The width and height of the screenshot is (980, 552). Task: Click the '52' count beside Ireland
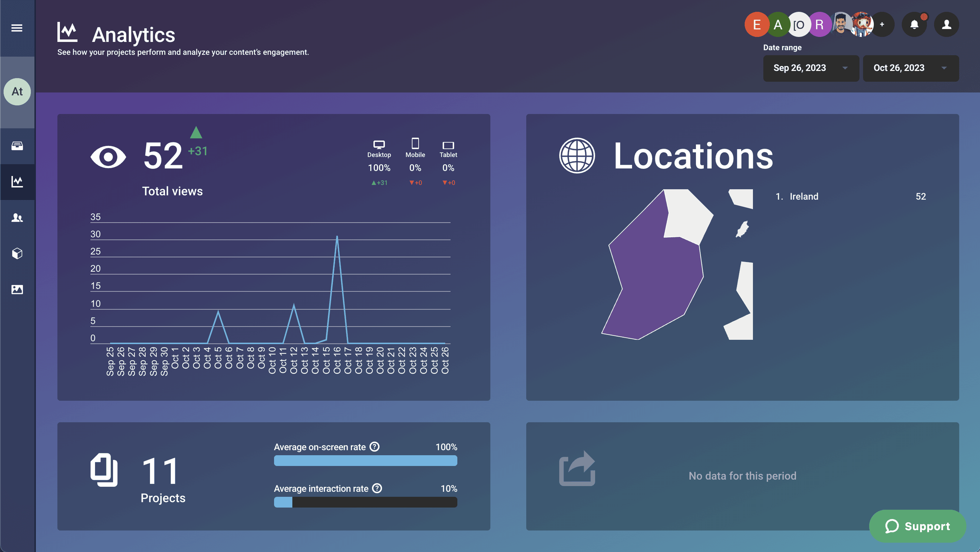tap(921, 196)
